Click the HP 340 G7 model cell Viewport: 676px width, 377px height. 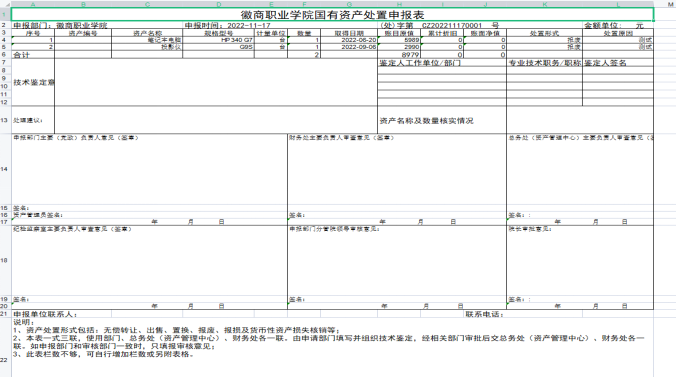pyautogui.click(x=219, y=40)
